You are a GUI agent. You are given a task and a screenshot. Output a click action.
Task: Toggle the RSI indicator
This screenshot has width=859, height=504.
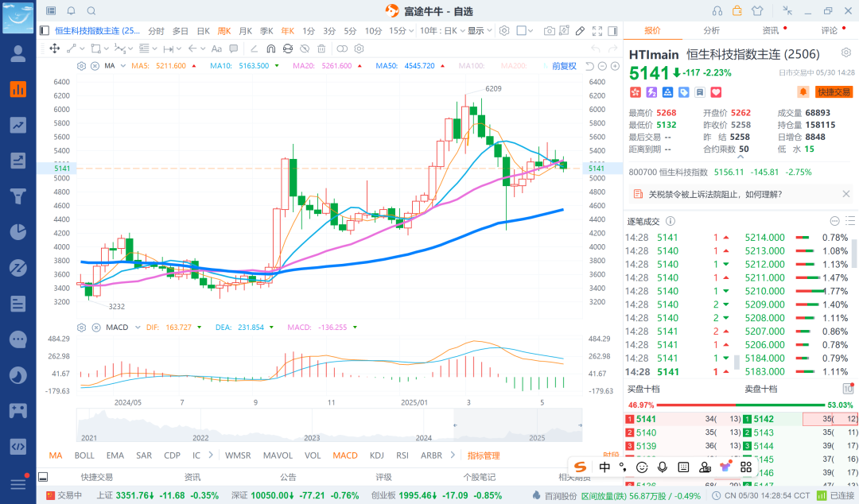tap(402, 456)
